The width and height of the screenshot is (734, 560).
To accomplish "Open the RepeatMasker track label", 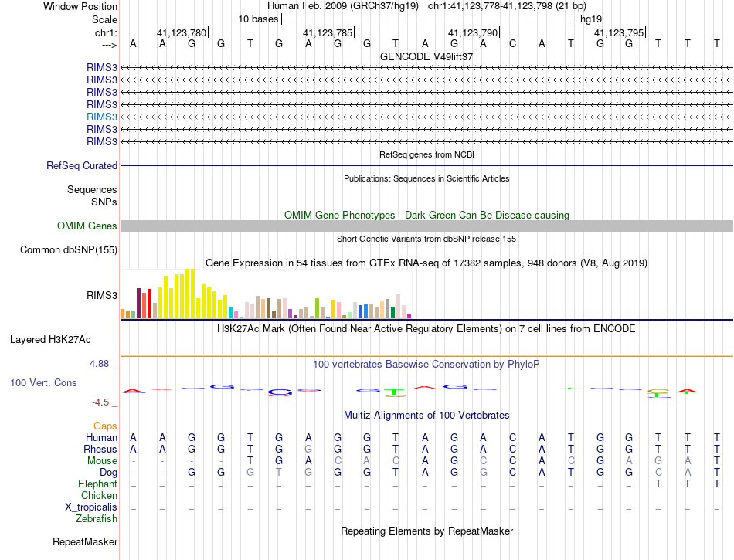I will tap(85, 542).
